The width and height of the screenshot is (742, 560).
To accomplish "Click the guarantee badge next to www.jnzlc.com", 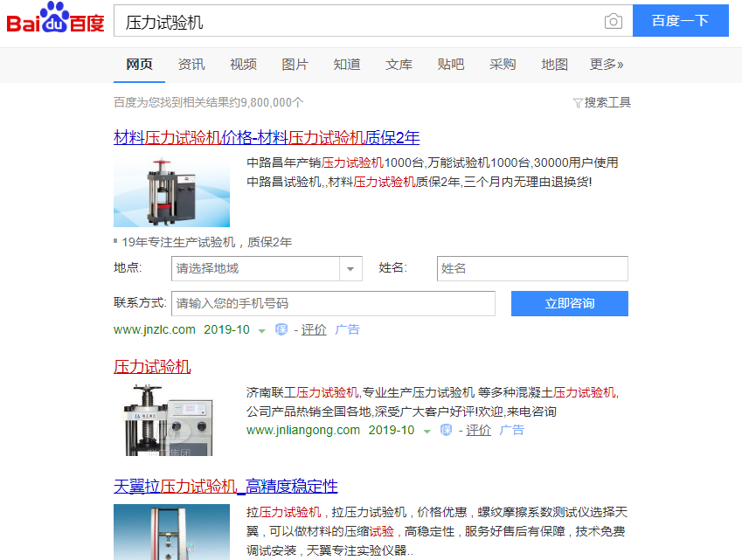I will point(281,329).
